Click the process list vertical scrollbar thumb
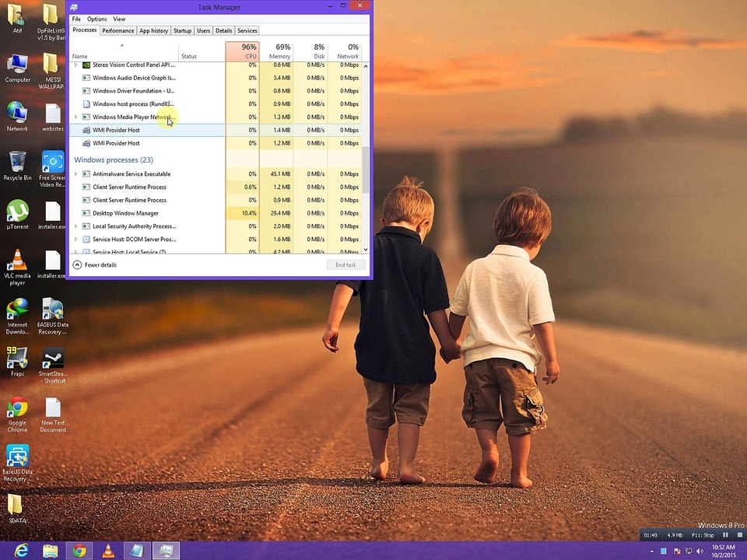The width and height of the screenshot is (747, 560). point(366,170)
